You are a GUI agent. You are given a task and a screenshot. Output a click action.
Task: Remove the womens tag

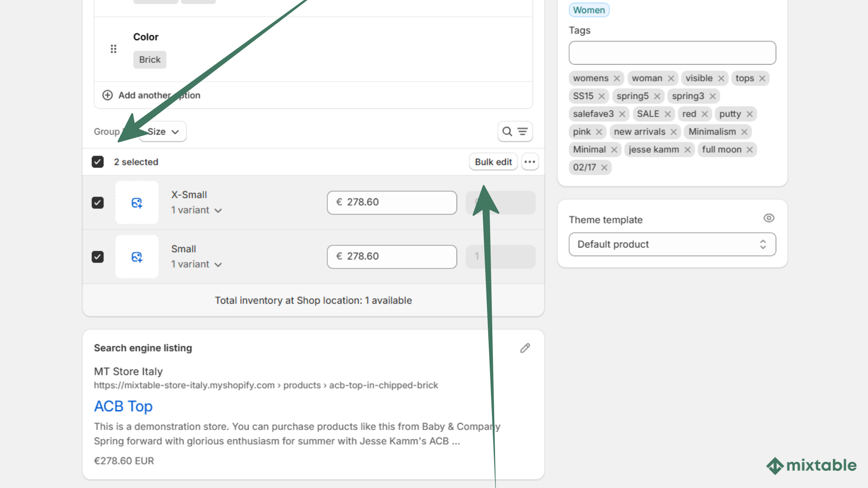point(617,78)
